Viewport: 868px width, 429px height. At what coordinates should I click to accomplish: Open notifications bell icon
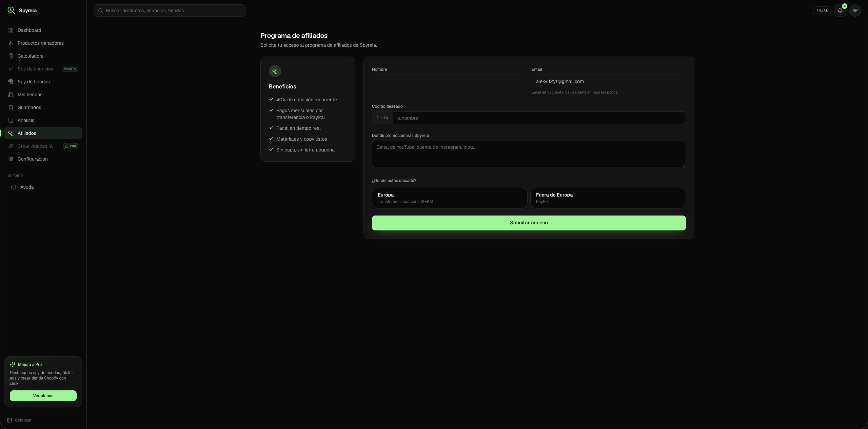[840, 11]
